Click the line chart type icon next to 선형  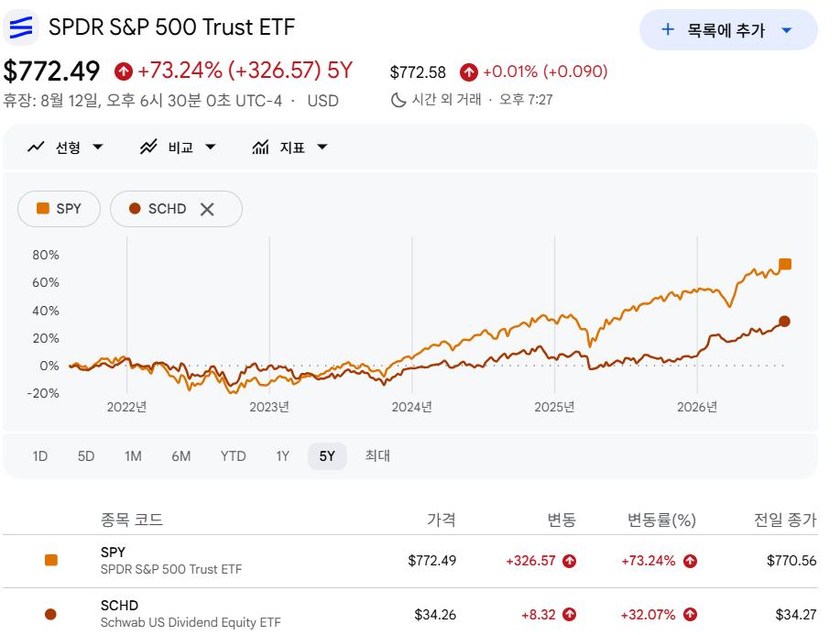(x=36, y=147)
